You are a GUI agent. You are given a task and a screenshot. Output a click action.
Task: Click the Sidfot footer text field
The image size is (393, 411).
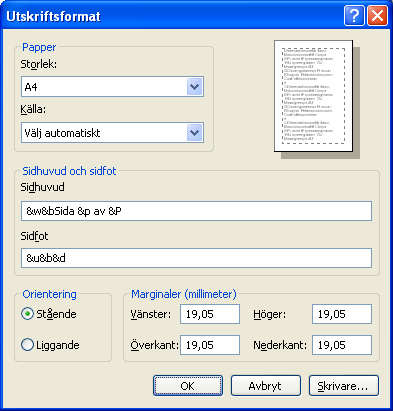pyautogui.click(x=196, y=258)
